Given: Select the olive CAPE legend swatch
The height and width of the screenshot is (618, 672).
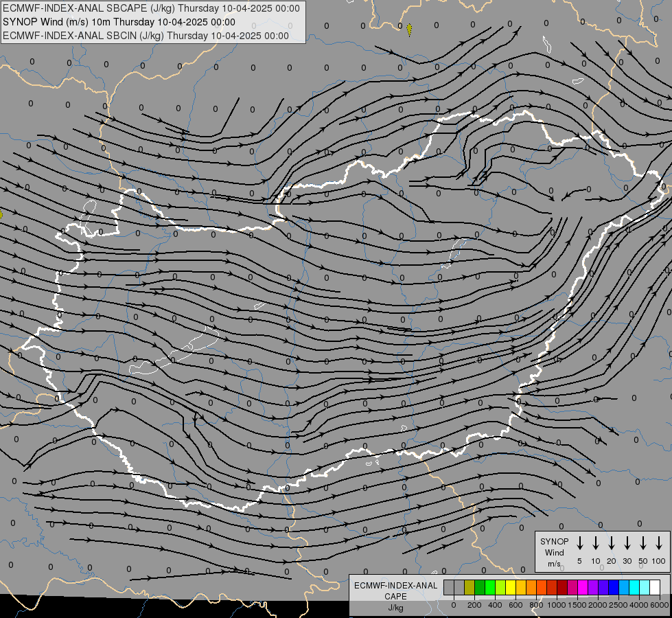Looking at the screenshot, I should coord(470,587).
